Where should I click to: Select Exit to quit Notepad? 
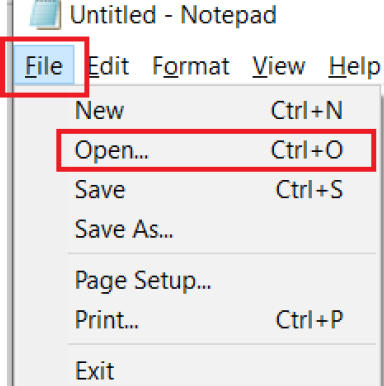point(223,370)
